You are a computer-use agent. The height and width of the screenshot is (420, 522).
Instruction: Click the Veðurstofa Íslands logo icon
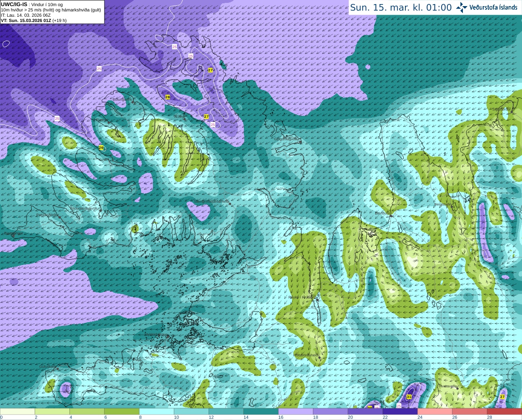click(x=461, y=7)
